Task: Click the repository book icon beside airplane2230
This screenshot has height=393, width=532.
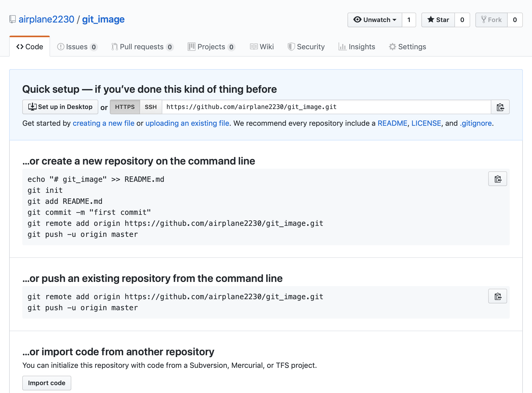Action: tap(12, 19)
